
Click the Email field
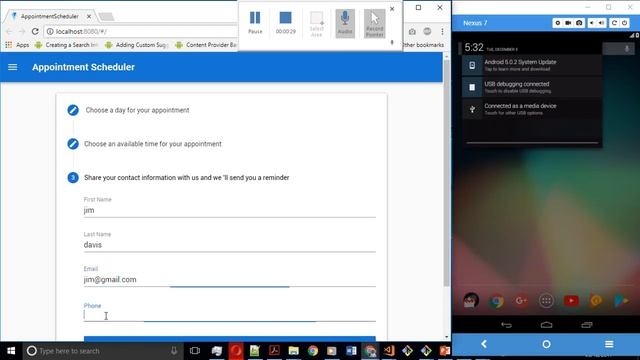click(229, 280)
